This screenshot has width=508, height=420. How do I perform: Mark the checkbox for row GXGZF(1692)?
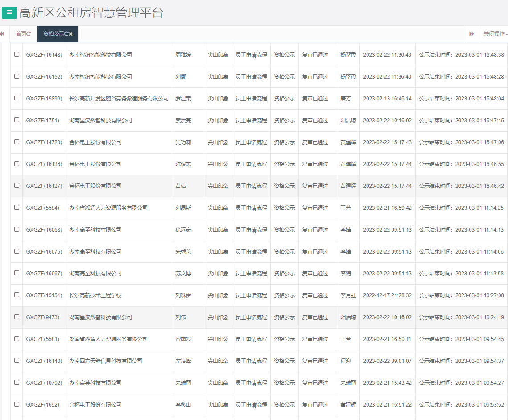pyautogui.click(x=17, y=404)
